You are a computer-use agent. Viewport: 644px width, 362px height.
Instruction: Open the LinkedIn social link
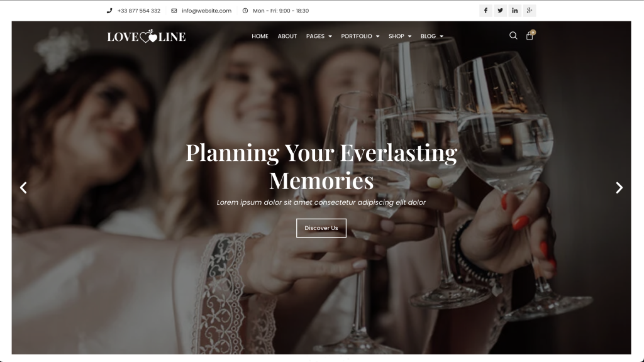pos(514,11)
